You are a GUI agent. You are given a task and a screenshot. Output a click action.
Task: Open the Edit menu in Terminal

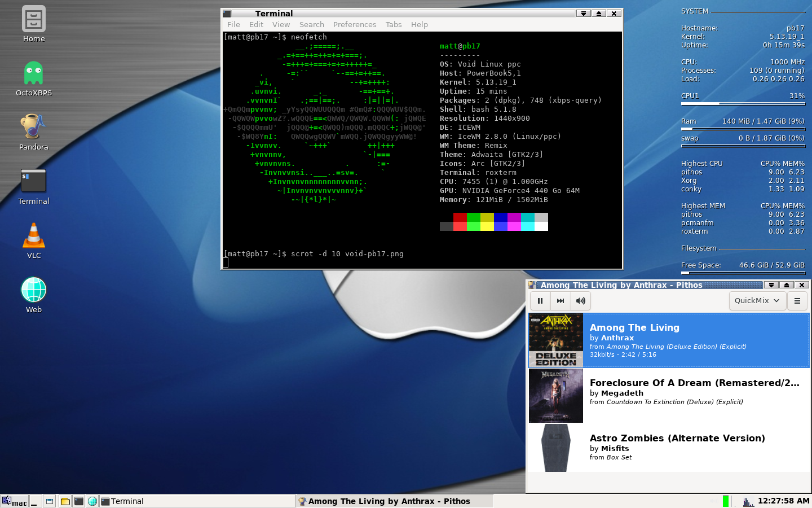tap(256, 24)
